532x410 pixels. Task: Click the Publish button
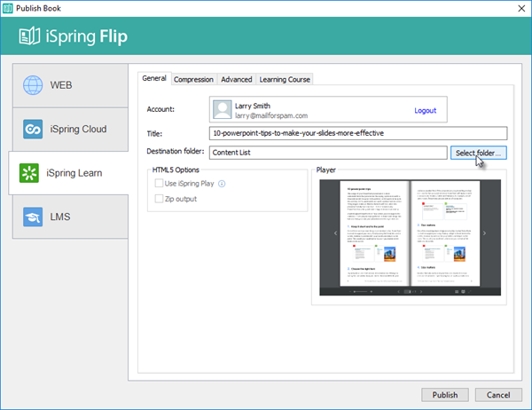click(x=445, y=395)
